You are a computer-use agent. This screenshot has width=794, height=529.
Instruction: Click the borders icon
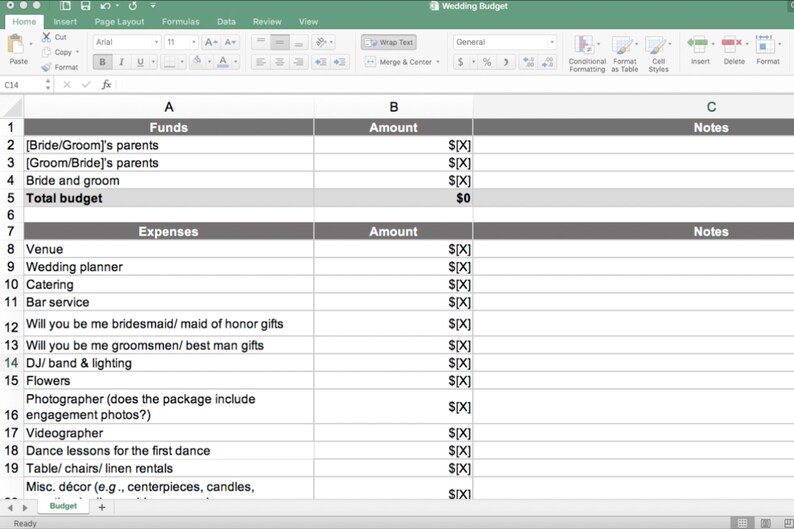(170, 62)
